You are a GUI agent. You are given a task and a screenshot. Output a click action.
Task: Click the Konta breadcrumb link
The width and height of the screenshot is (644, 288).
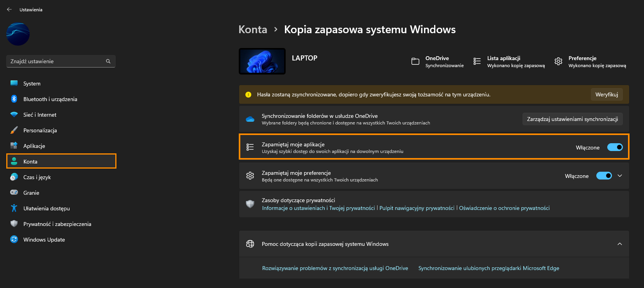tap(253, 30)
